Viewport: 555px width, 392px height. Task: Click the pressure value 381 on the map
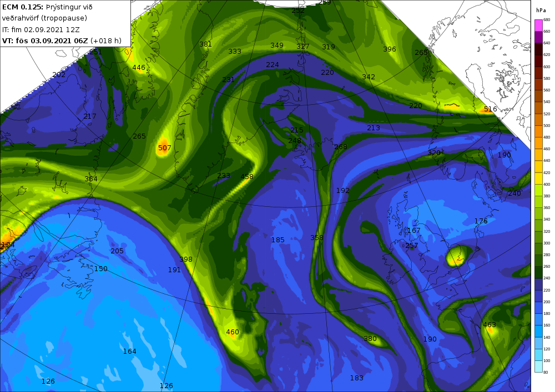tap(206, 44)
